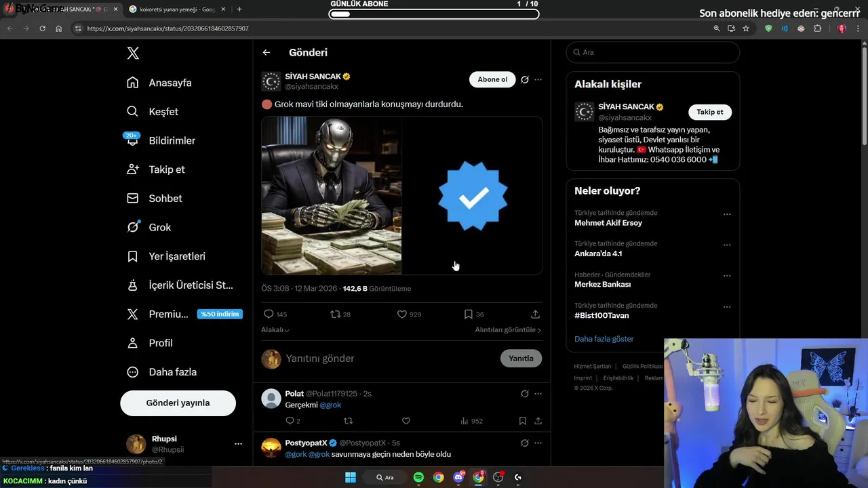Bookmark page with star icon
The width and height of the screenshot is (868, 488).
coord(746,28)
